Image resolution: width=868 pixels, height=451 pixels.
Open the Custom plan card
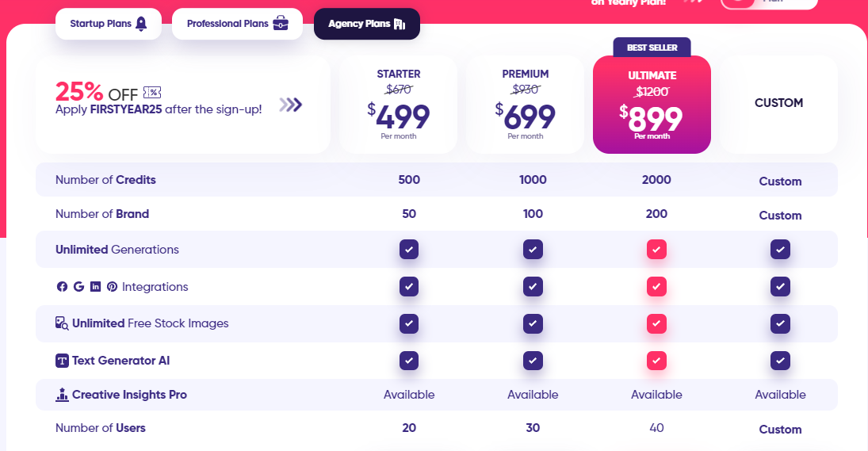coord(779,105)
